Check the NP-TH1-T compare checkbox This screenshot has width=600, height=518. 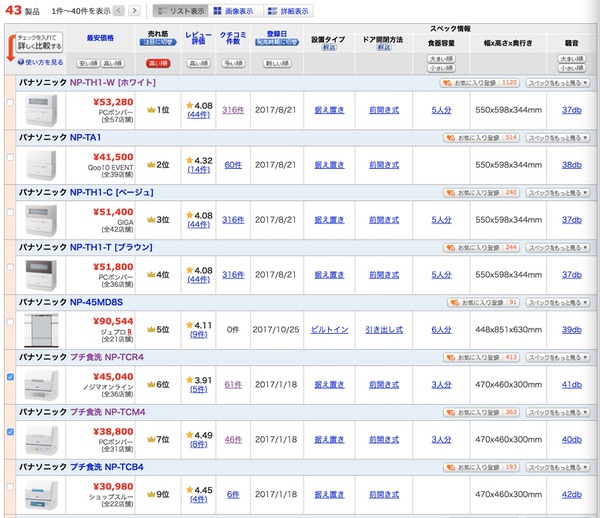point(10,267)
